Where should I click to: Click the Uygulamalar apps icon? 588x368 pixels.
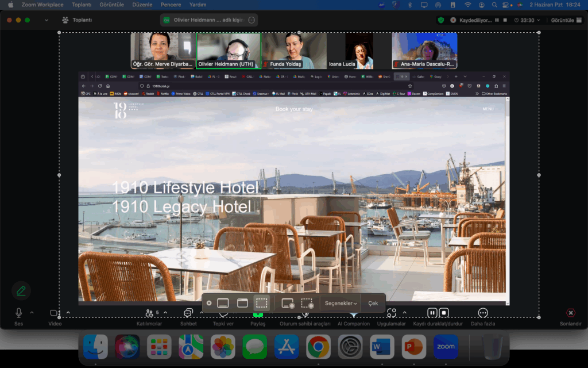pos(392,313)
